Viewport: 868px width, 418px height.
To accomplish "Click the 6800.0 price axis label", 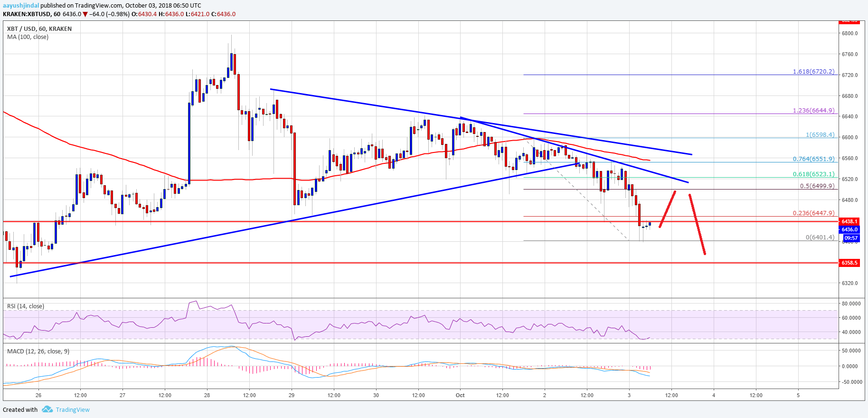I will point(849,33).
